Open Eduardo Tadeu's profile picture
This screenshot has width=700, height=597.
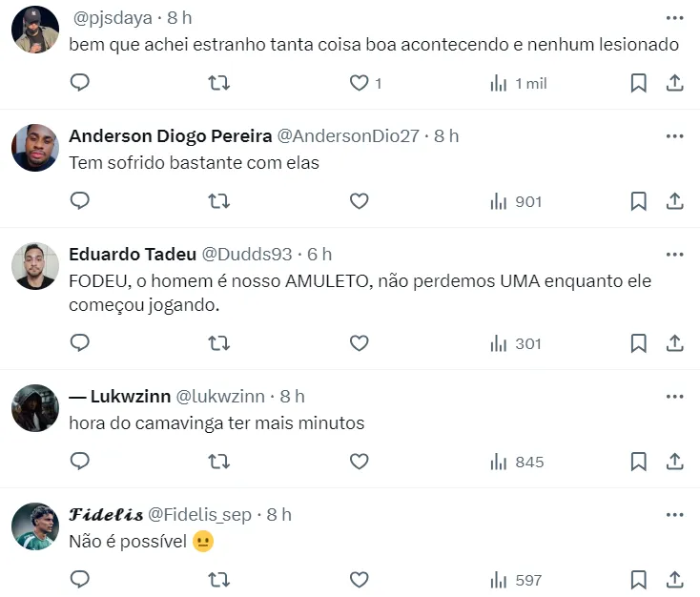point(35,266)
